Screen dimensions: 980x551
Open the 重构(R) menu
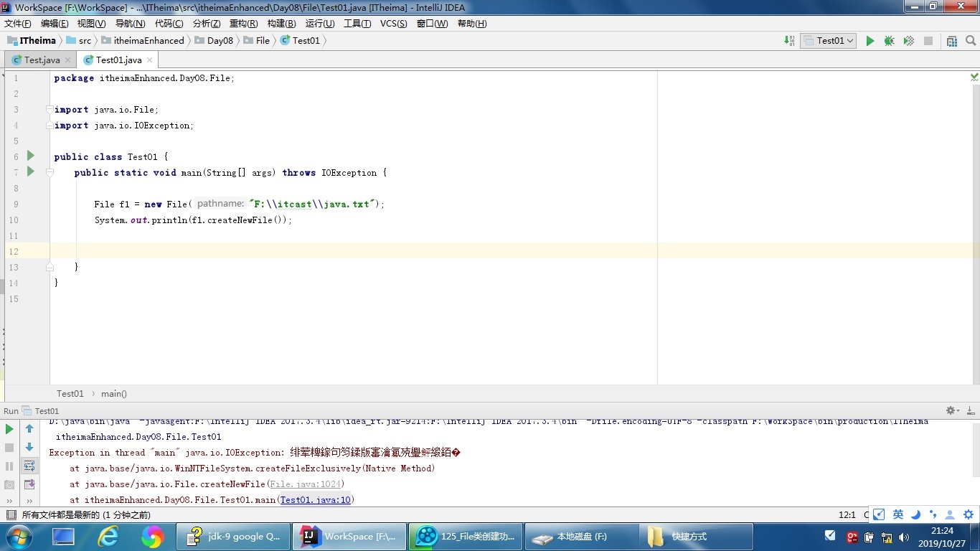[x=244, y=24]
